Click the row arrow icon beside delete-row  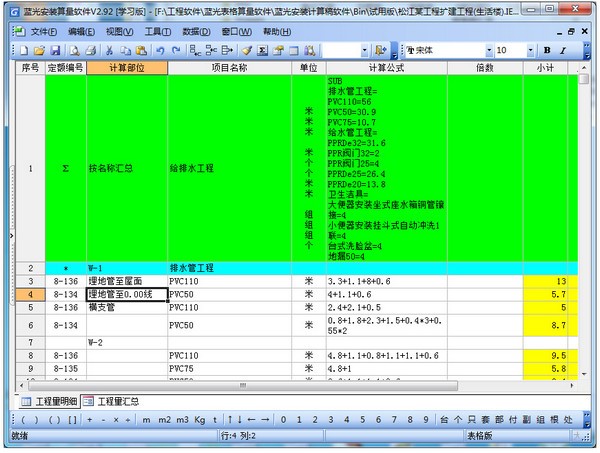click(x=227, y=50)
